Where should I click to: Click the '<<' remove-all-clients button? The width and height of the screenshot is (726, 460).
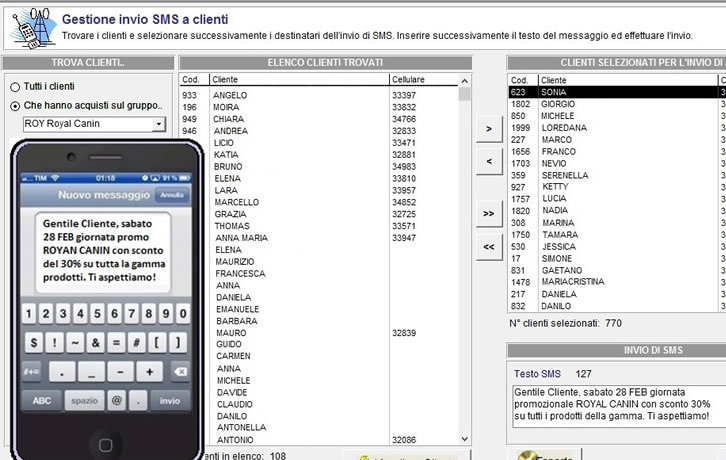(x=489, y=247)
